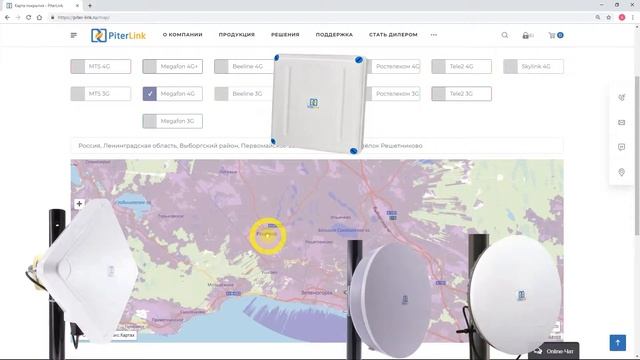The width and height of the screenshot is (640, 360).
Task: Click the page vertical scrollbar
Action: point(637,155)
